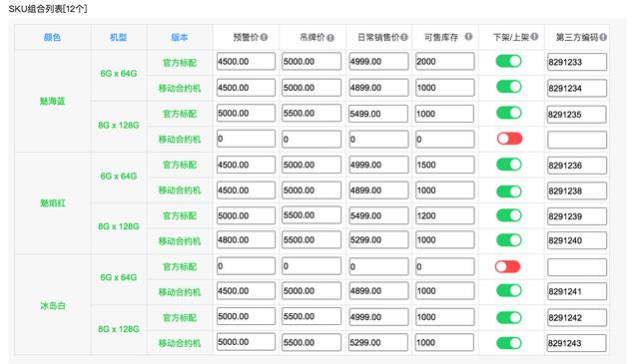Click the 冰岛白 color cell
Image resolution: width=639 pixels, height=364 pixels.
[x=52, y=305]
